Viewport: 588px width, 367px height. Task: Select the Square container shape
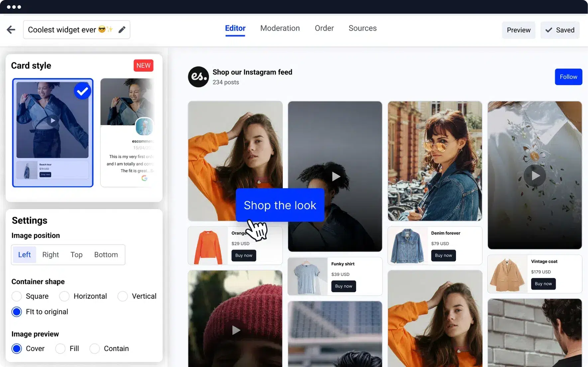pos(17,296)
